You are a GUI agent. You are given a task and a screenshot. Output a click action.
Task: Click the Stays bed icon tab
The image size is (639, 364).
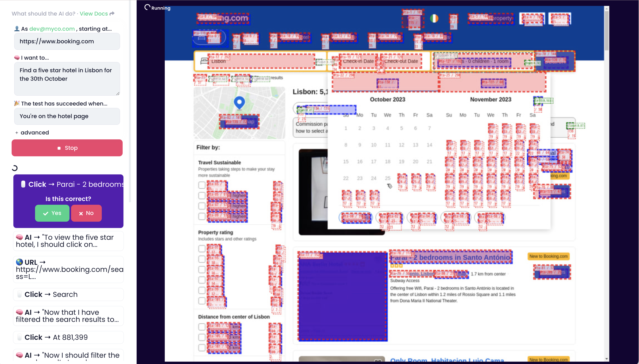click(x=202, y=38)
